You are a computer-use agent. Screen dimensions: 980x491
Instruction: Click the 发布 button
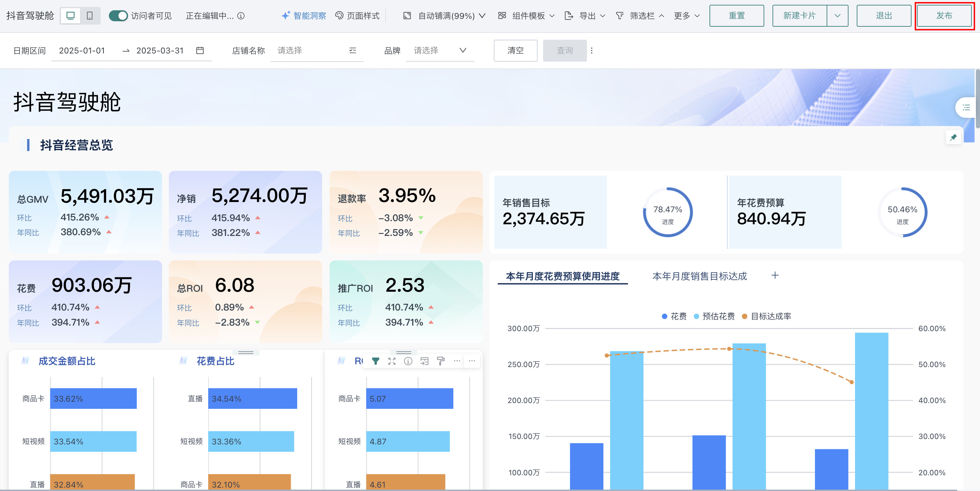click(944, 16)
